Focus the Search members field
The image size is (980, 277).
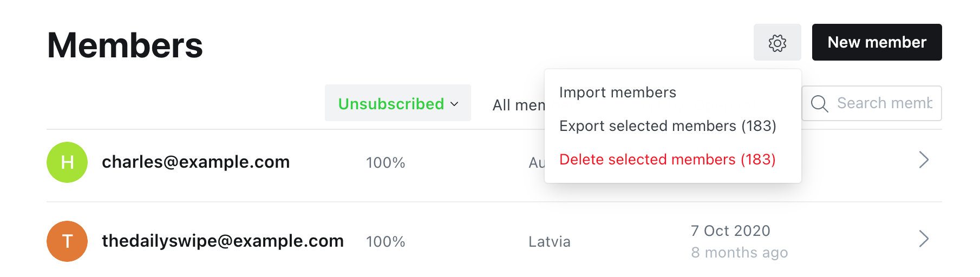click(x=872, y=103)
